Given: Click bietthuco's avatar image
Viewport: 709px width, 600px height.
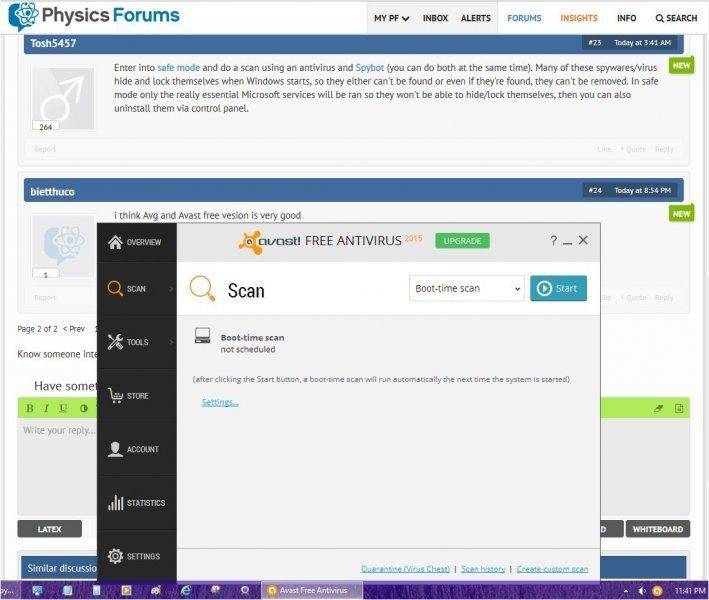Looking at the screenshot, I should click(63, 246).
